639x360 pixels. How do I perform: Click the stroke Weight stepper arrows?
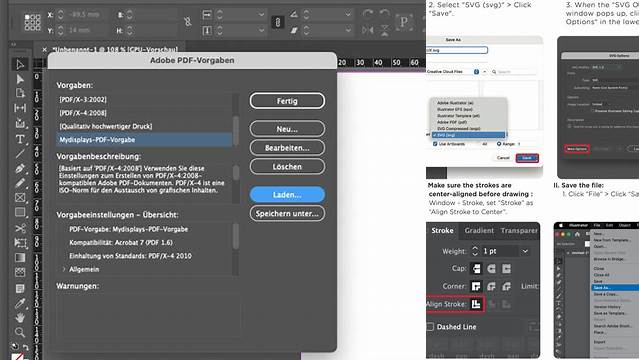[475, 251]
